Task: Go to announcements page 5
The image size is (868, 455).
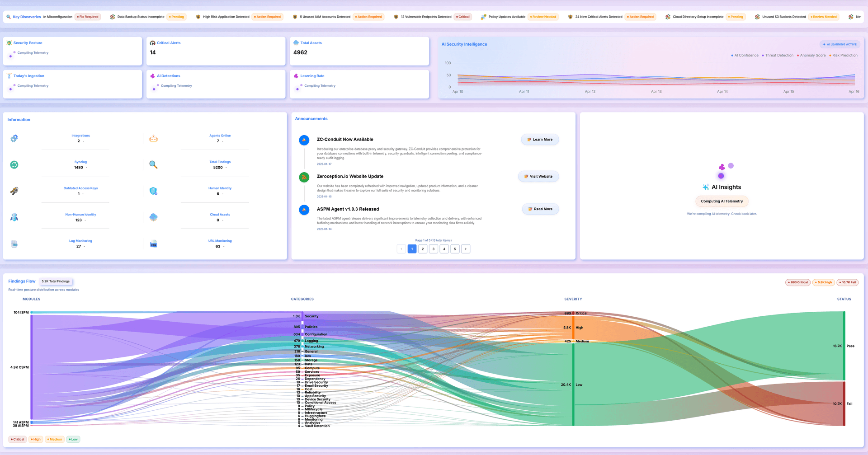Action: [x=455, y=249]
